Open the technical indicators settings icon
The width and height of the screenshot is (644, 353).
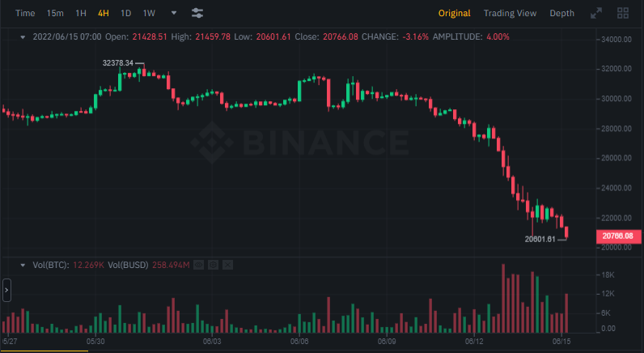click(x=197, y=14)
